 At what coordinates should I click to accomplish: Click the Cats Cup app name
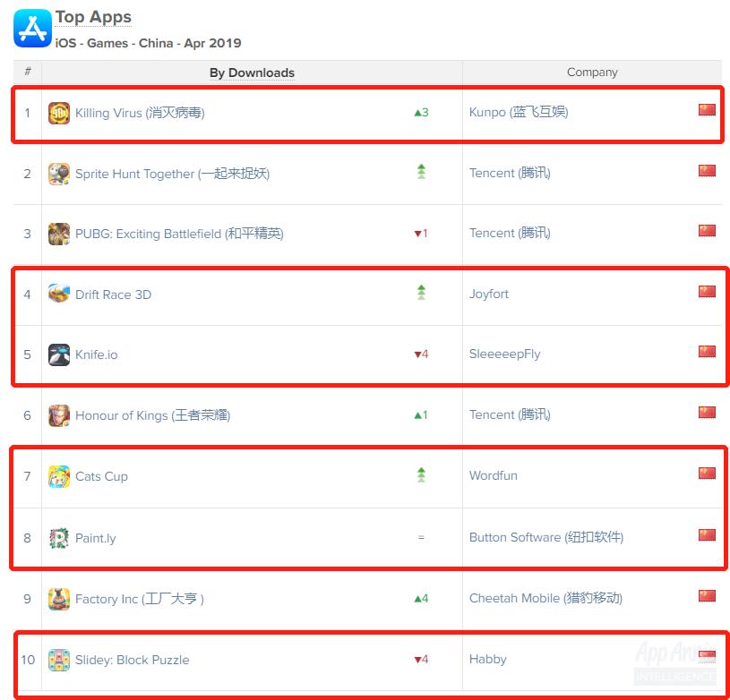[x=101, y=477]
